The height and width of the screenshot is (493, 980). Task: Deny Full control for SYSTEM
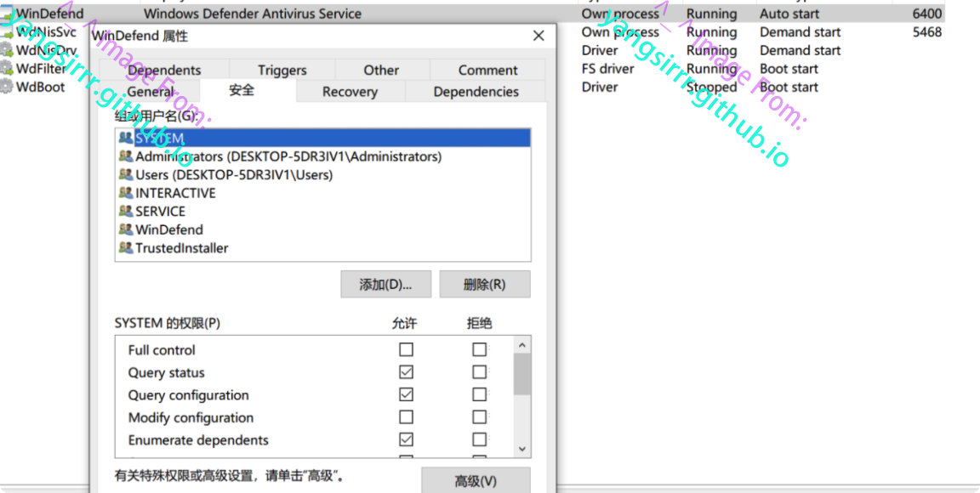(x=480, y=349)
